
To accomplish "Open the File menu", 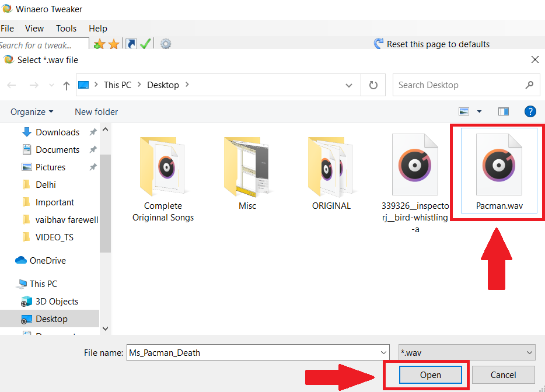I will point(8,28).
